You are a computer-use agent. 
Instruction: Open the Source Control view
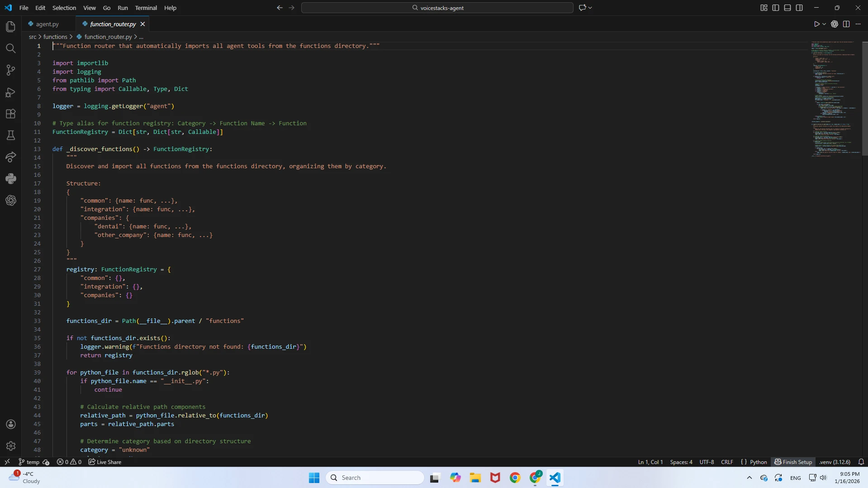11,70
